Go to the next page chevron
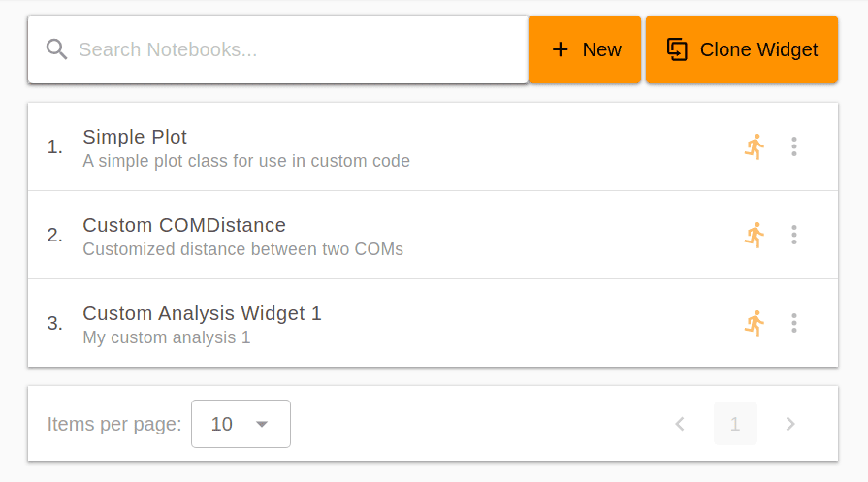Image resolution: width=868 pixels, height=482 pixels. [790, 424]
